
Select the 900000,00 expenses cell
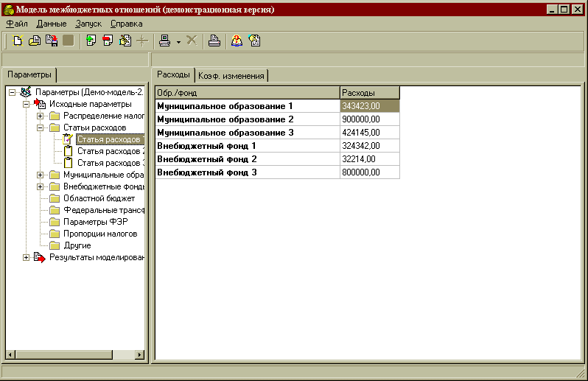(x=369, y=119)
